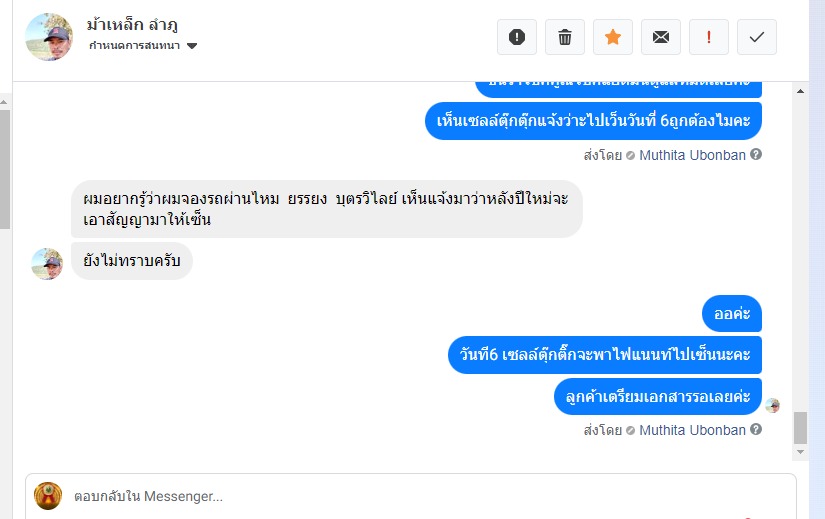Delete the conversation using trash icon
Viewport: 825px width, 519px height.
click(565, 37)
